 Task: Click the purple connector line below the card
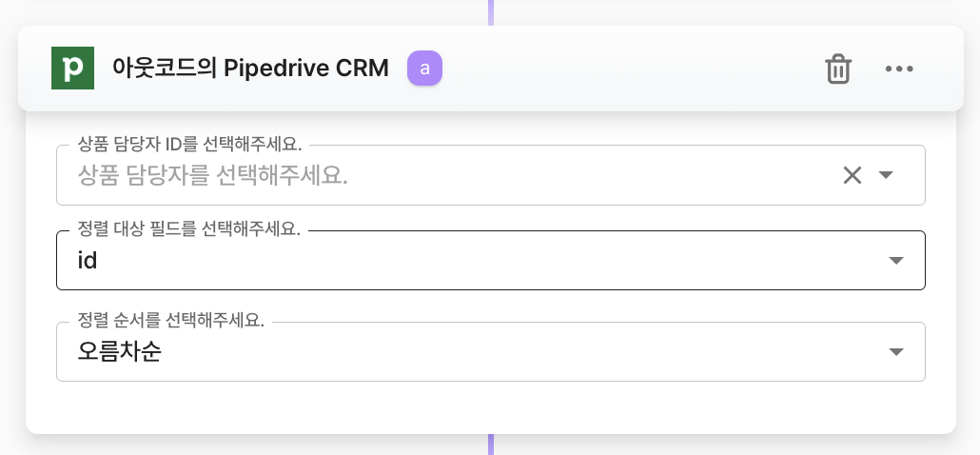tap(491, 445)
